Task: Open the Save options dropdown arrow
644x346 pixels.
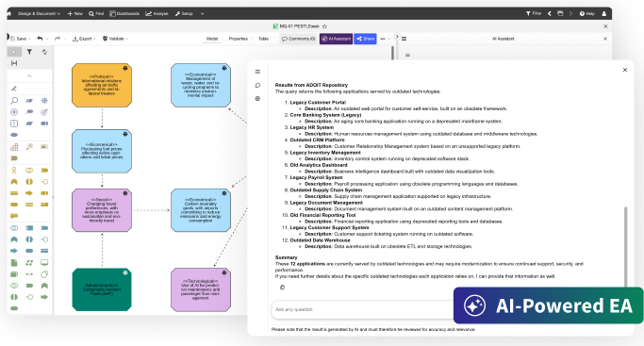Action: tap(29, 39)
